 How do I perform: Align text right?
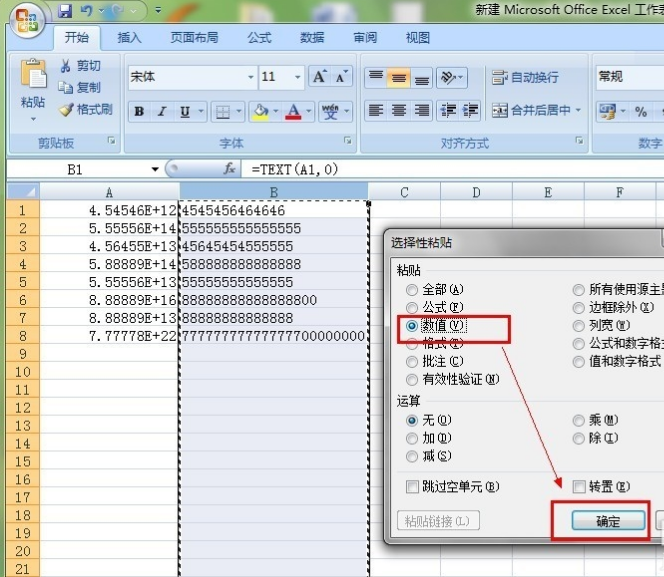pos(421,111)
